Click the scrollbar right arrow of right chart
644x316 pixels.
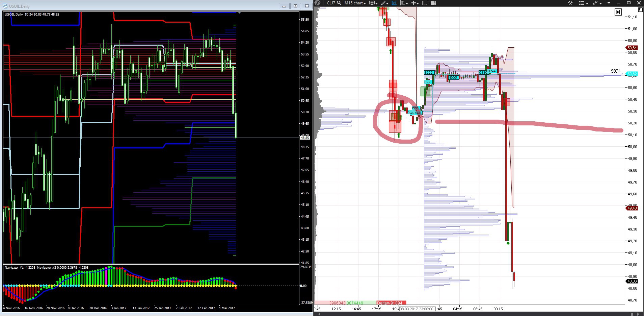(638, 314)
